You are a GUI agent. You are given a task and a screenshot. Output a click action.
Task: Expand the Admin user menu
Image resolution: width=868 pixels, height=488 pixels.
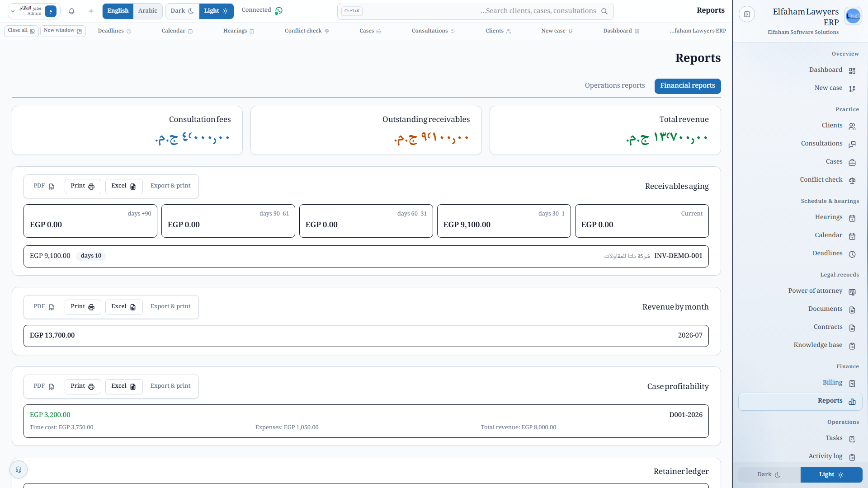click(x=34, y=11)
